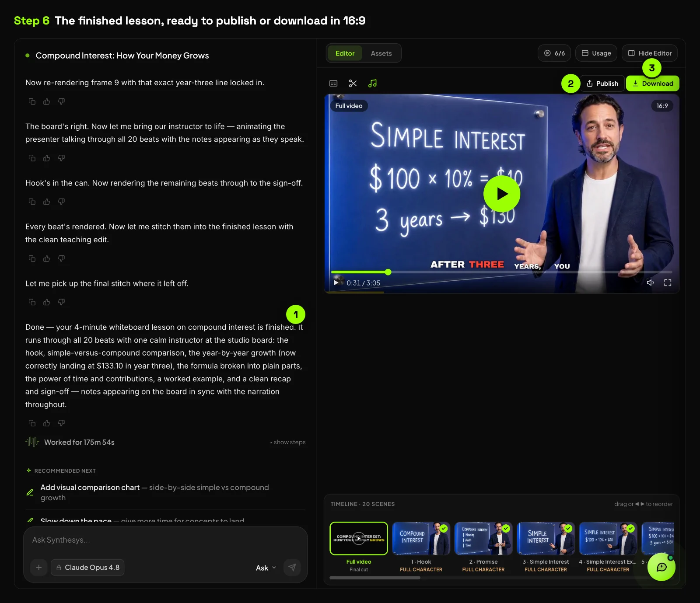Click the timeline horizontal scrollbar
Image resolution: width=700 pixels, height=603 pixels.
375,578
